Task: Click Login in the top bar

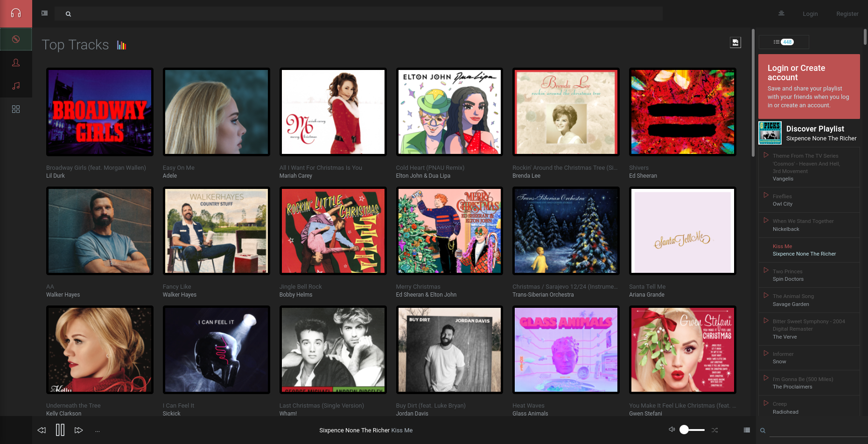Action: coord(810,14)
